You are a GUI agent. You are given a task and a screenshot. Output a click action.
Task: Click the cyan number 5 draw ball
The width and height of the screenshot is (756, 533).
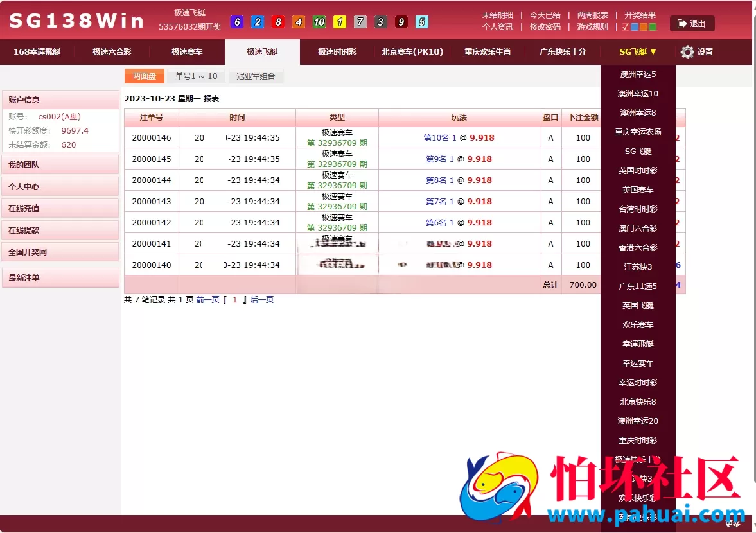pyautogui.click(x=422, y=22)
